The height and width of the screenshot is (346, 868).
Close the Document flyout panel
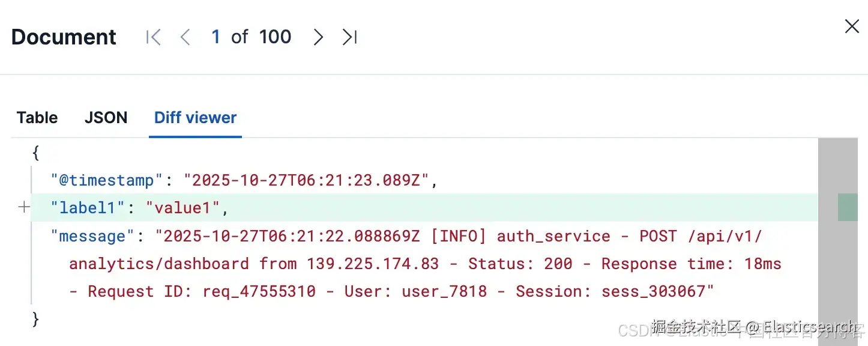(852, 26)
